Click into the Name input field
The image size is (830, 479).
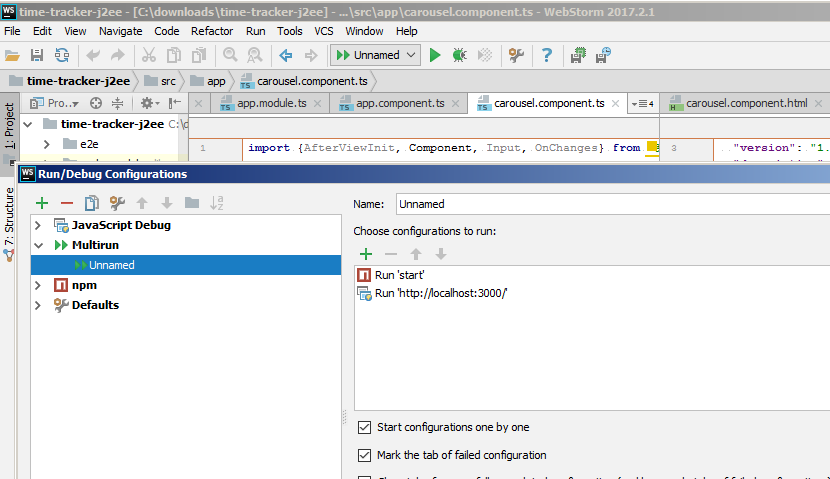click(612, 204)
